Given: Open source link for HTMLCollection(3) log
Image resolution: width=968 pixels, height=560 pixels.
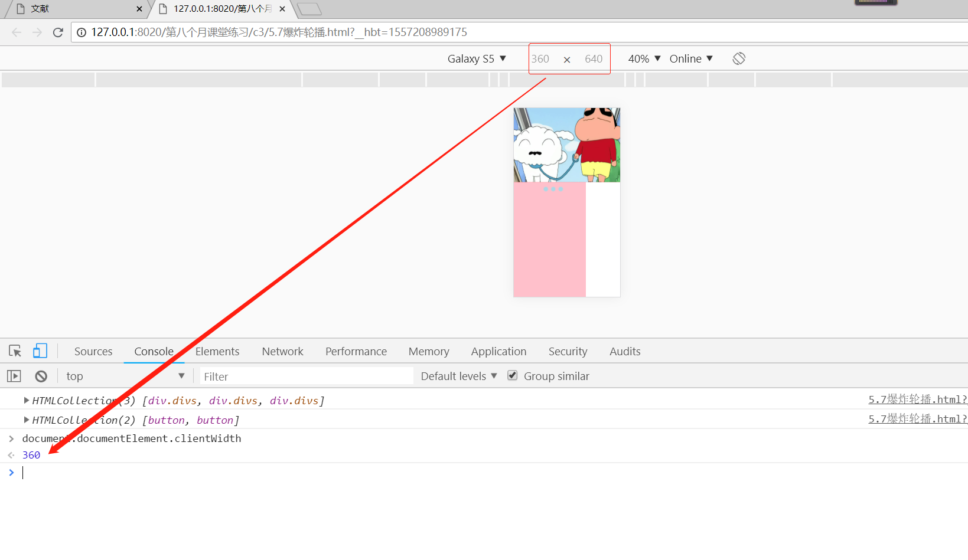Looking at the screenshot, I should (918, 399).
